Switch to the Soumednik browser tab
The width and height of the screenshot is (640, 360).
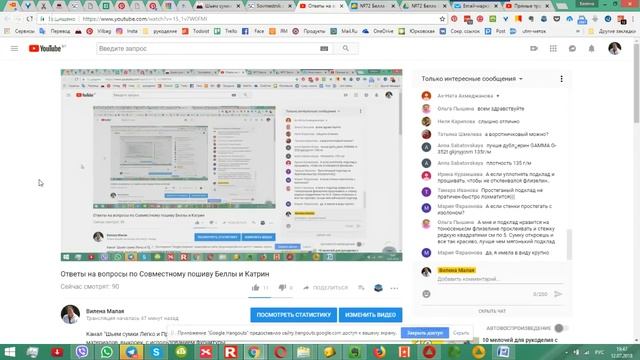(271, 6)
